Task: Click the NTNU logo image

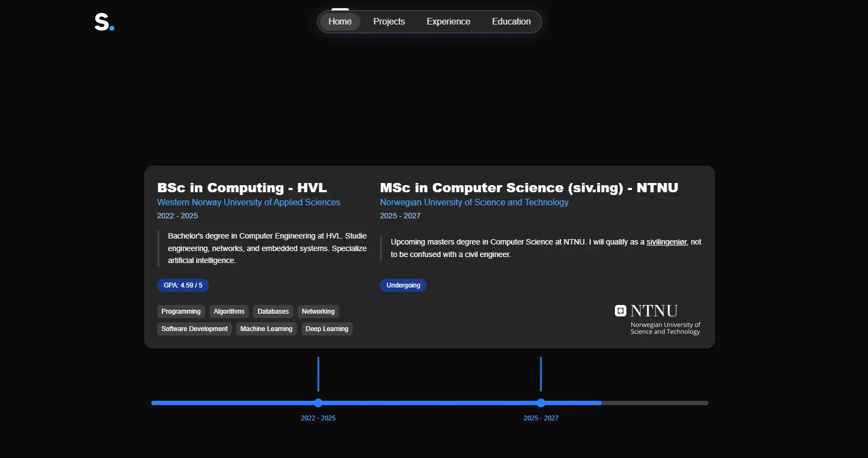Action: (658, 320)
